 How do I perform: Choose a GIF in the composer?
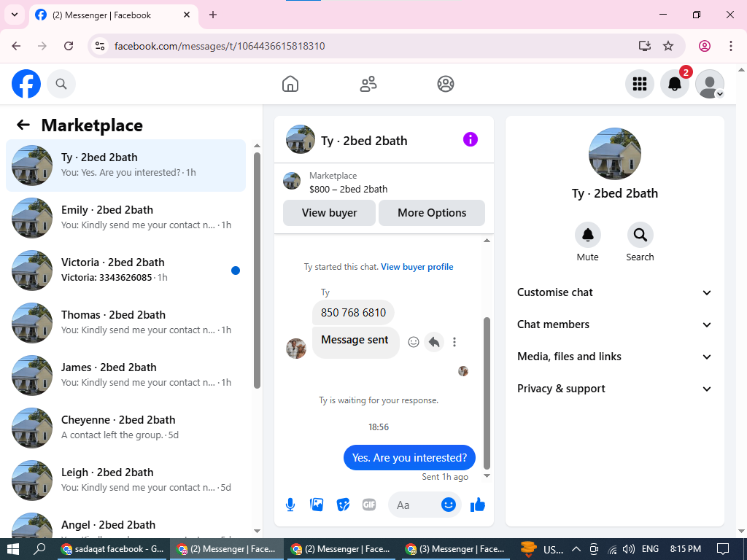coord(368,505)
